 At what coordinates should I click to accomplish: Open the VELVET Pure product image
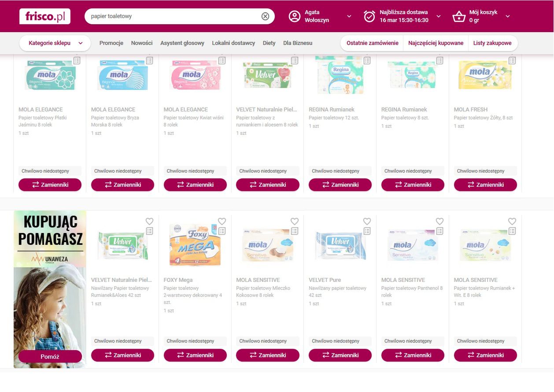[x=340, y=245]
